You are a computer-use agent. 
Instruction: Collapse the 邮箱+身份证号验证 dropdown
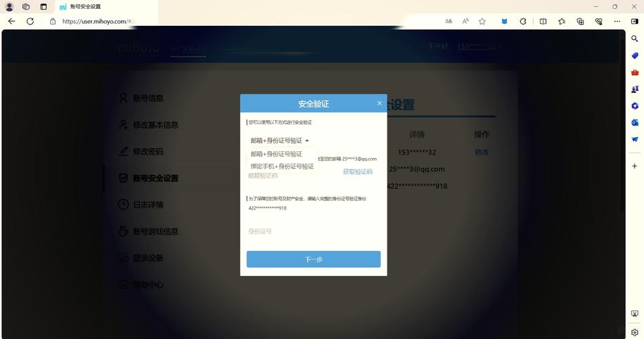click(280, 140)
